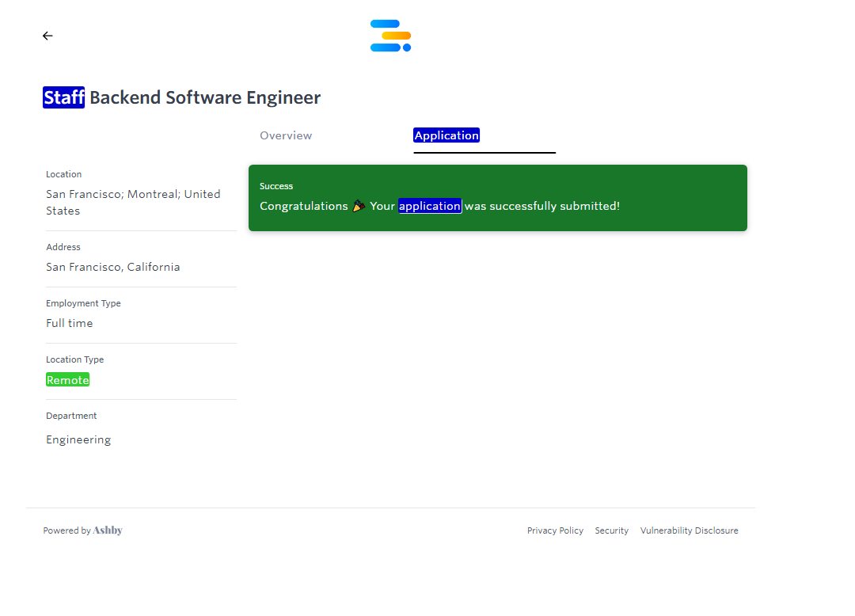Click the green Success banner heading

click(276, 186)
